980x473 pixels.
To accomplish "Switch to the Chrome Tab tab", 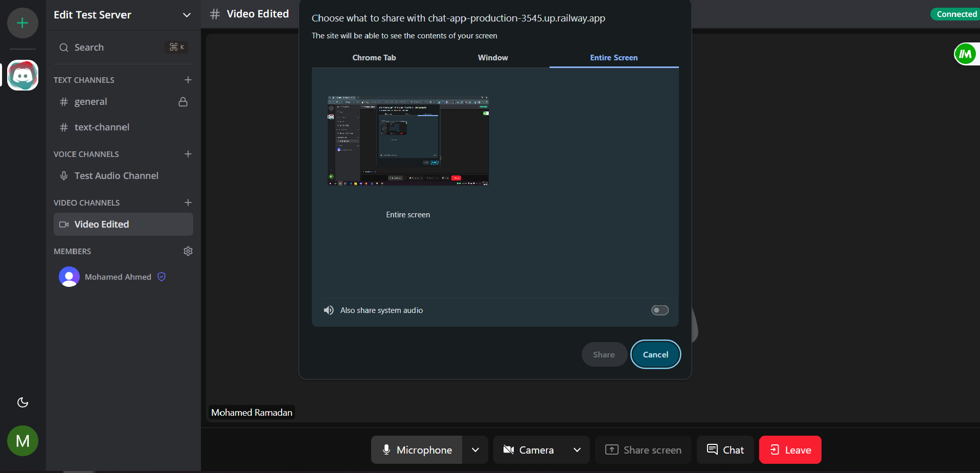I will click(x=374, y=58).
